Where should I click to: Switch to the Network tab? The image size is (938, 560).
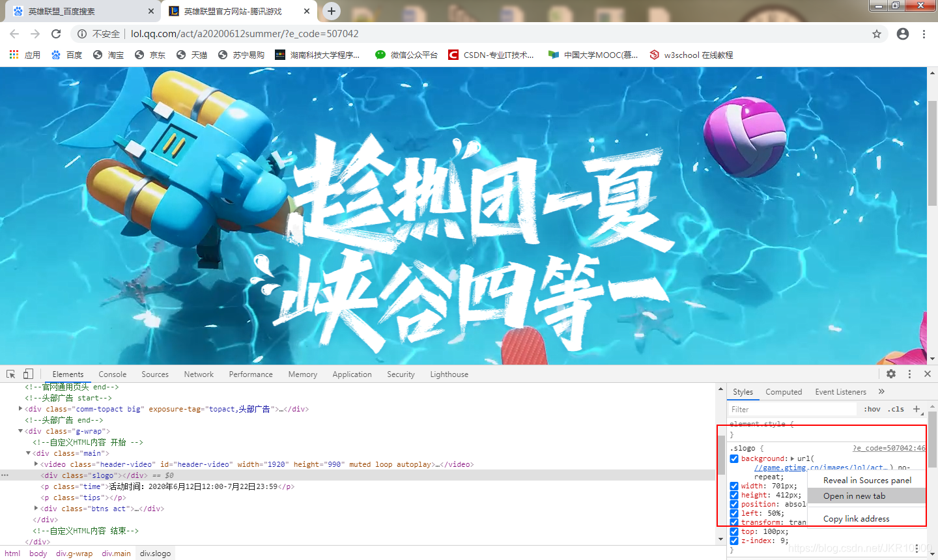(199, 374)
